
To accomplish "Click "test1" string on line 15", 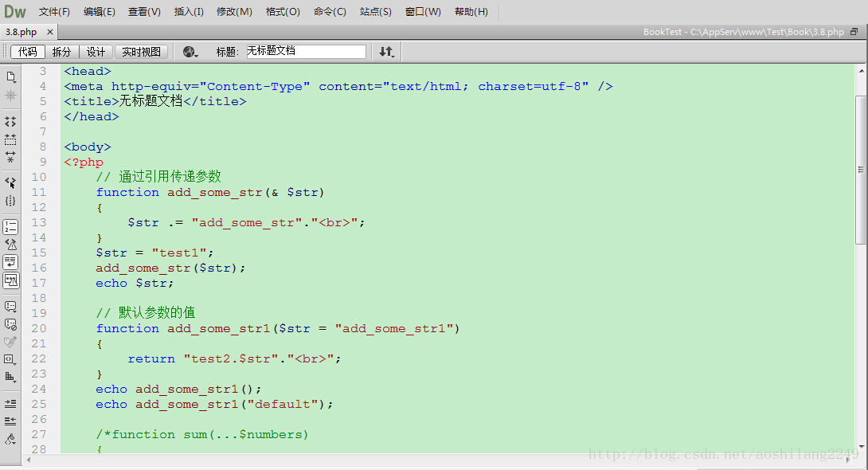I will click(179, 253).
